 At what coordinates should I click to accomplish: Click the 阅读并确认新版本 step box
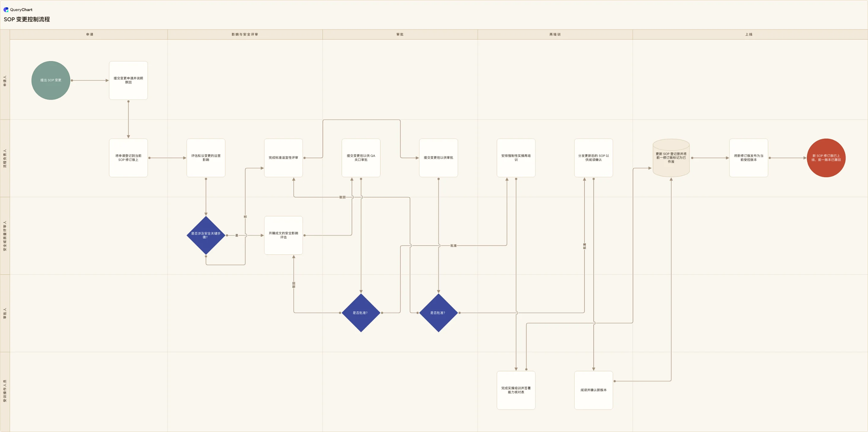point(593,390)
